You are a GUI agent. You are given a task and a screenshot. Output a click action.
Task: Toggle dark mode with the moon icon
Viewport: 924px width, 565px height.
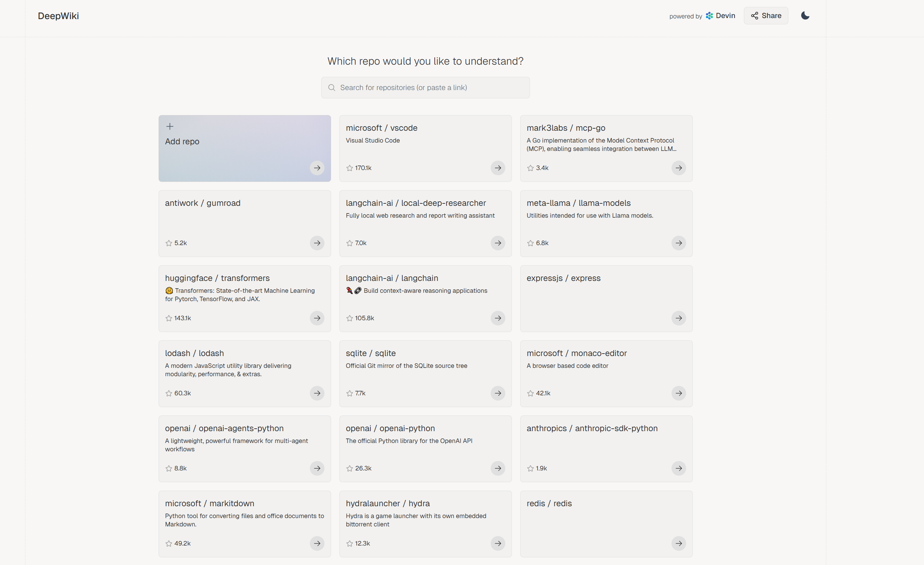pyautogui.click(x=805, y=16)
